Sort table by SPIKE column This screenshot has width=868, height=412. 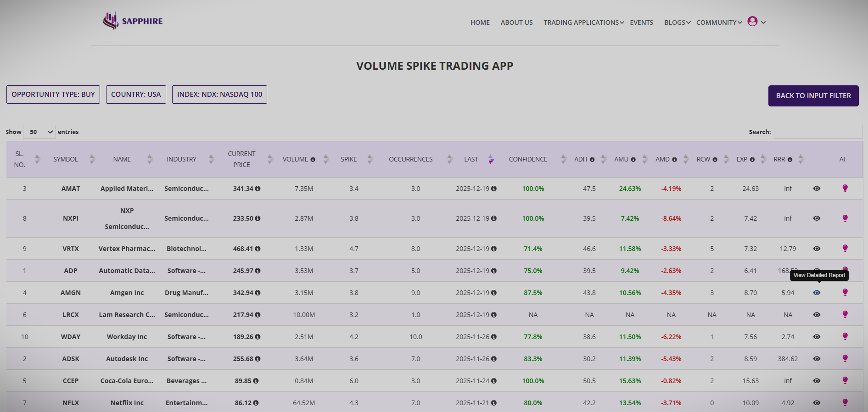(x=370, y=159)
